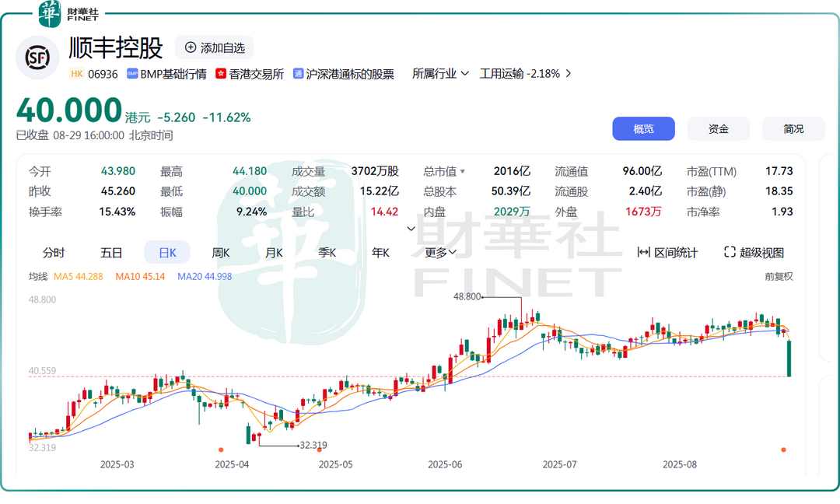
Task: Click the MA5 44.288 legend label
Action: tap(79, 276)
